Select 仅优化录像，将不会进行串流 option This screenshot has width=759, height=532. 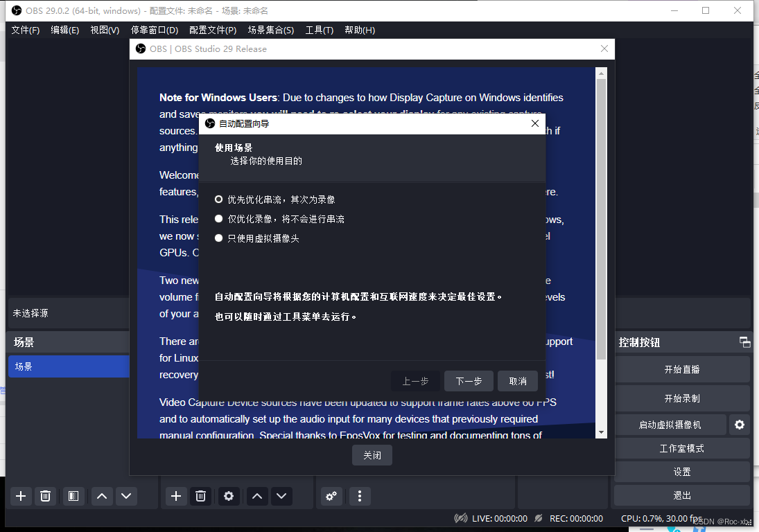(219, 219)
